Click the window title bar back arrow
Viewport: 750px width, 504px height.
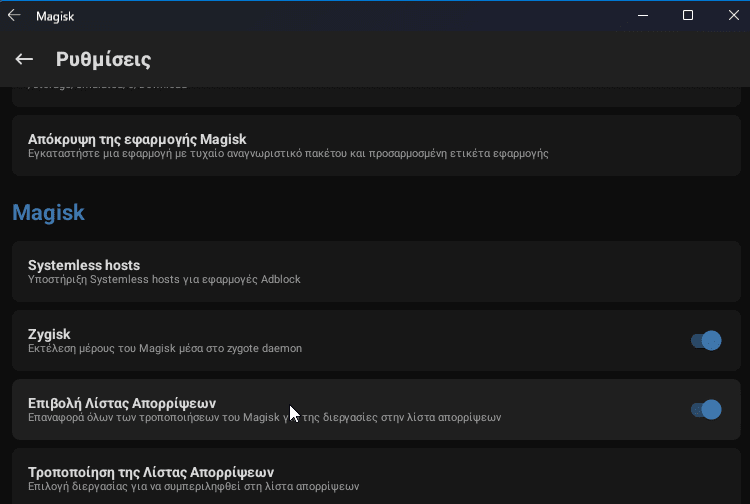click(14, 15)
